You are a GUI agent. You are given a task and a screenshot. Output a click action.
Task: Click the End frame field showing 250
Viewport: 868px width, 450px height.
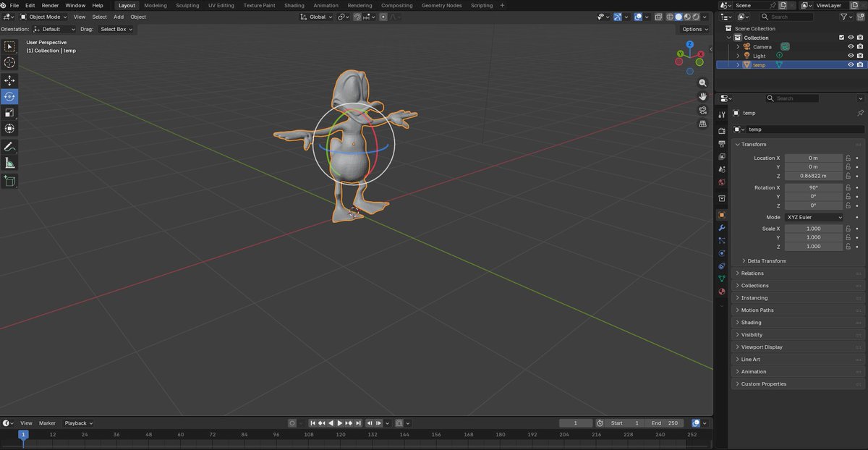click(665, 423)
